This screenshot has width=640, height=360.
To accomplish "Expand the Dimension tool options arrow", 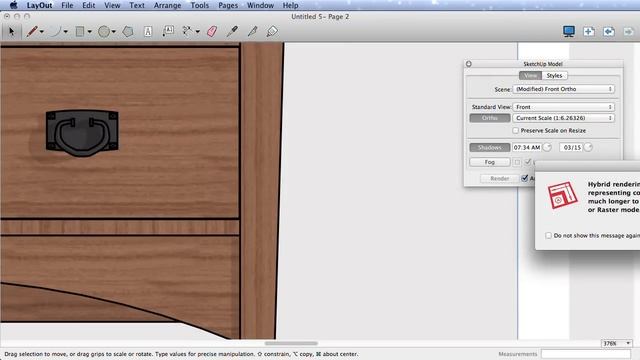I will coord(198,32).
